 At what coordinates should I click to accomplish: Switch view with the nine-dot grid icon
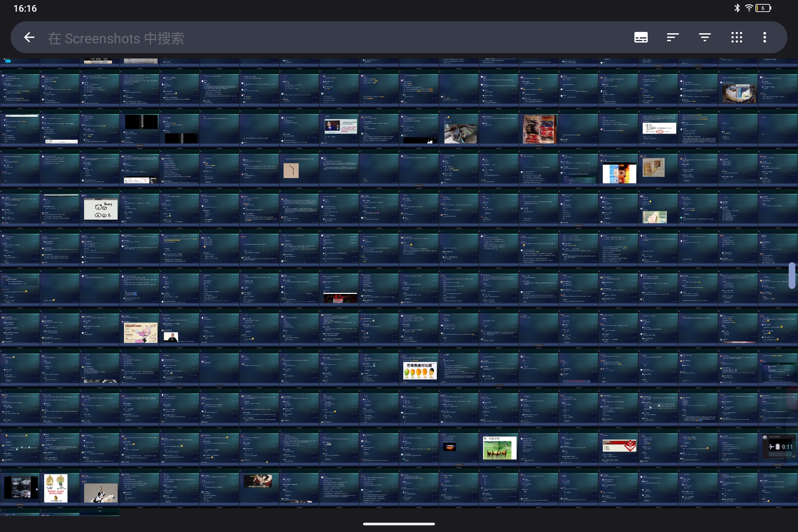point(736,37)
